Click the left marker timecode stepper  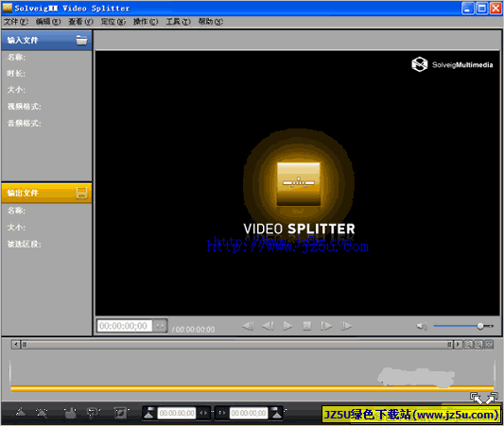click(203, 413)
